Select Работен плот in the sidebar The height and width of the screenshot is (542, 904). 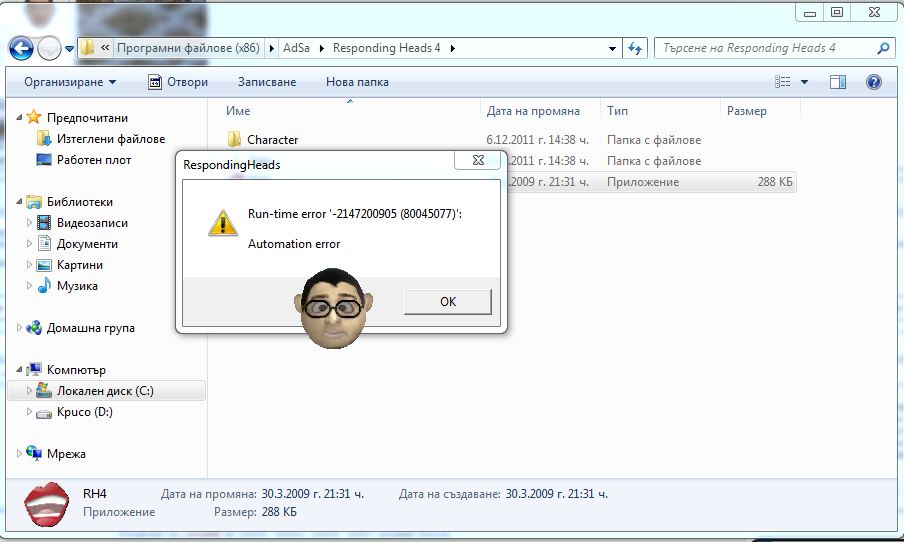[x=94, y=160]
